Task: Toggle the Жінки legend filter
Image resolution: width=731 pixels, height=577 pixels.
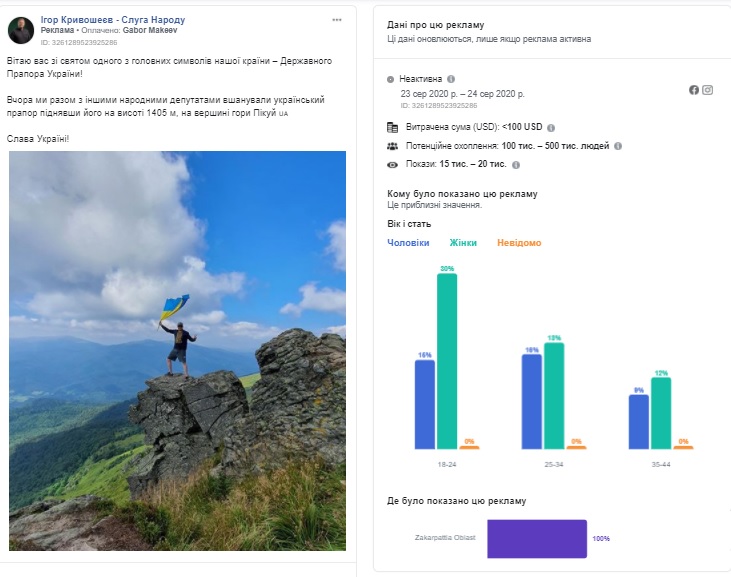Action: 463,243
